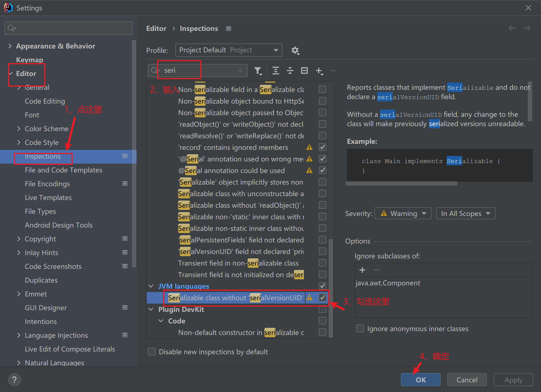Clear the search field using the X icon
This screenshot has width=541, height=392.
tap(240, 70)
